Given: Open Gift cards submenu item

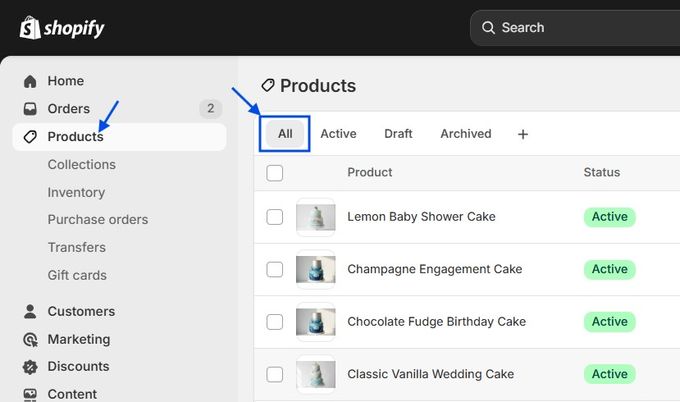Looking at the screenshot, I should 77,275.
